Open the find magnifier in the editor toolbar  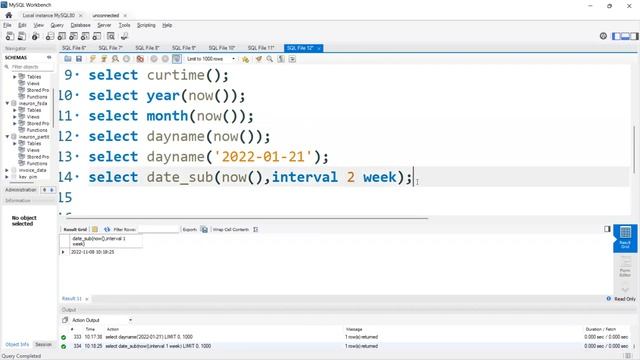270,59
